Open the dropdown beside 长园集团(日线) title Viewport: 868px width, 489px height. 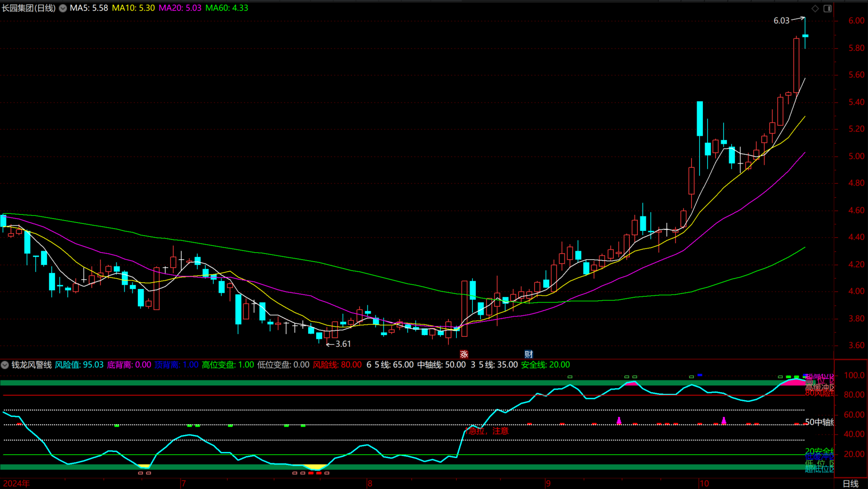(x=63, y=8)
